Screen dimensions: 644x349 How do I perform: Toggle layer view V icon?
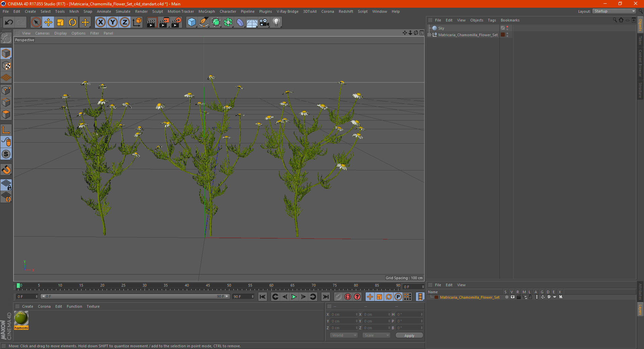tap(512, 297)
